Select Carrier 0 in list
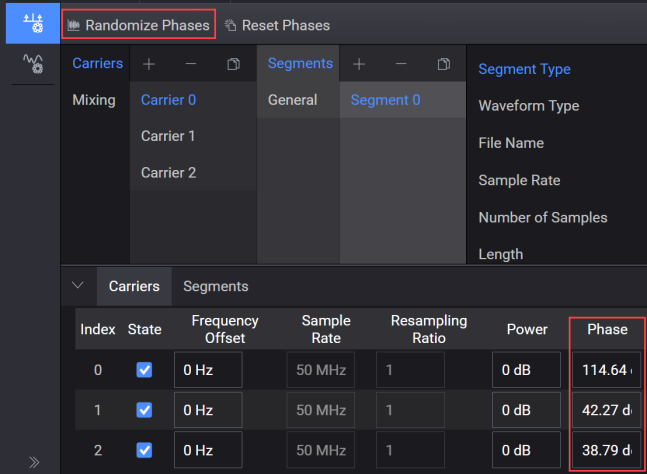The width and height of the screenshot is (647, 474). pyautogui.click(x=193, y=100)
